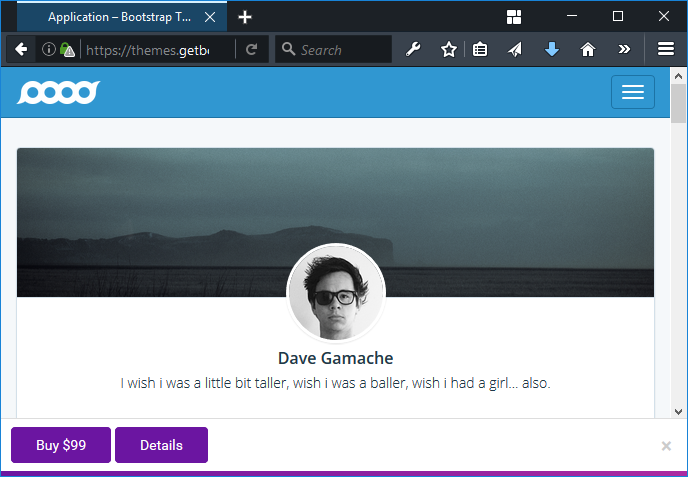Click the paper plane send icon
This screenshot has width=688, height=477.
click(x=515, y=49)
